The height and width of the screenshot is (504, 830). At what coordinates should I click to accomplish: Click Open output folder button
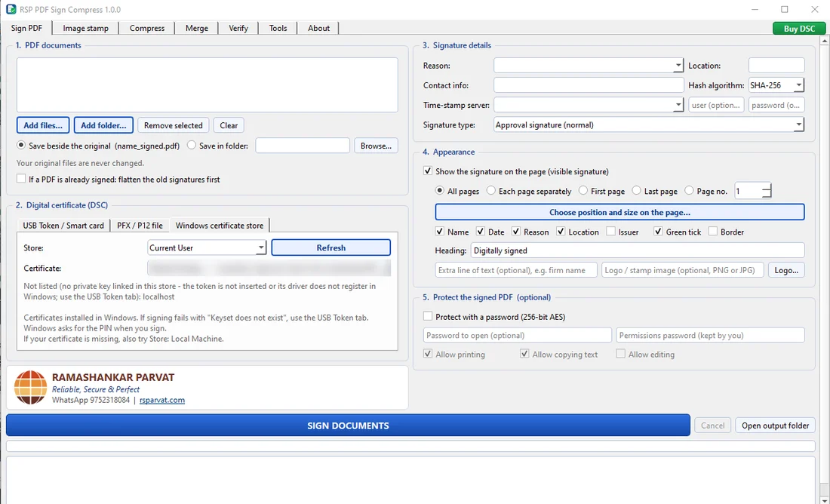pos(775,426)
